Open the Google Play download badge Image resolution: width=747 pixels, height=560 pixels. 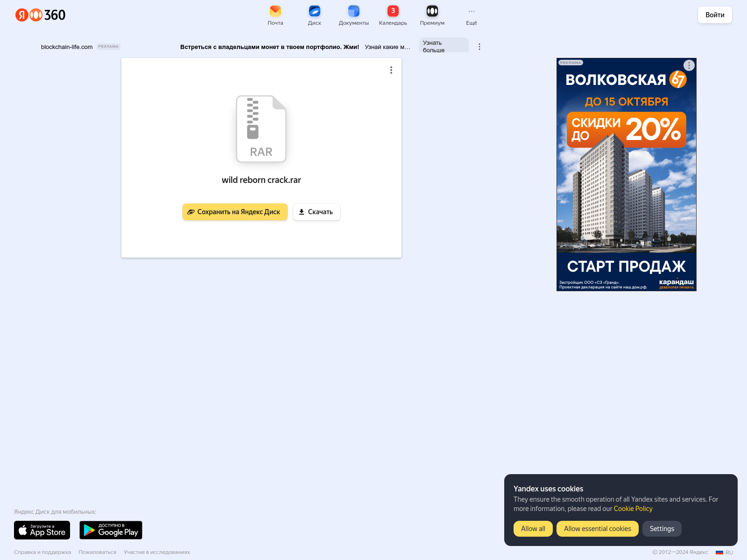[111, 530]
